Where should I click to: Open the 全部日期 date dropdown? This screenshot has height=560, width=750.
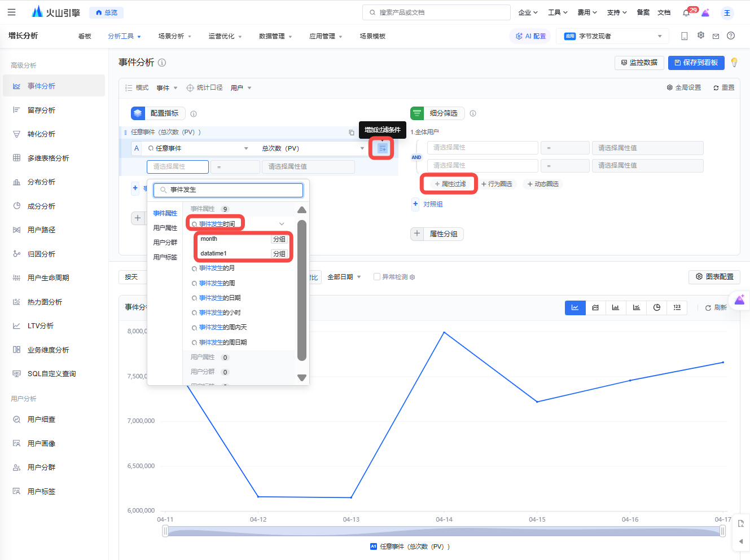click(345, 277)
